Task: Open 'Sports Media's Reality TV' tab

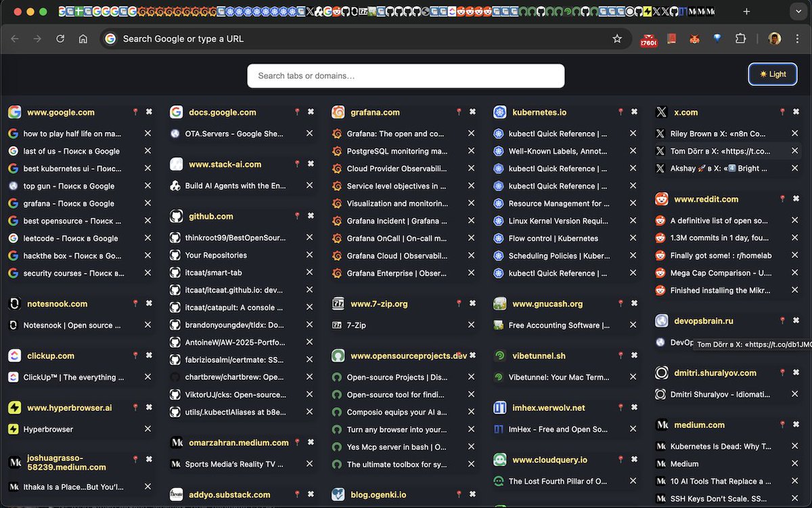Action: [x=234, y=464]
